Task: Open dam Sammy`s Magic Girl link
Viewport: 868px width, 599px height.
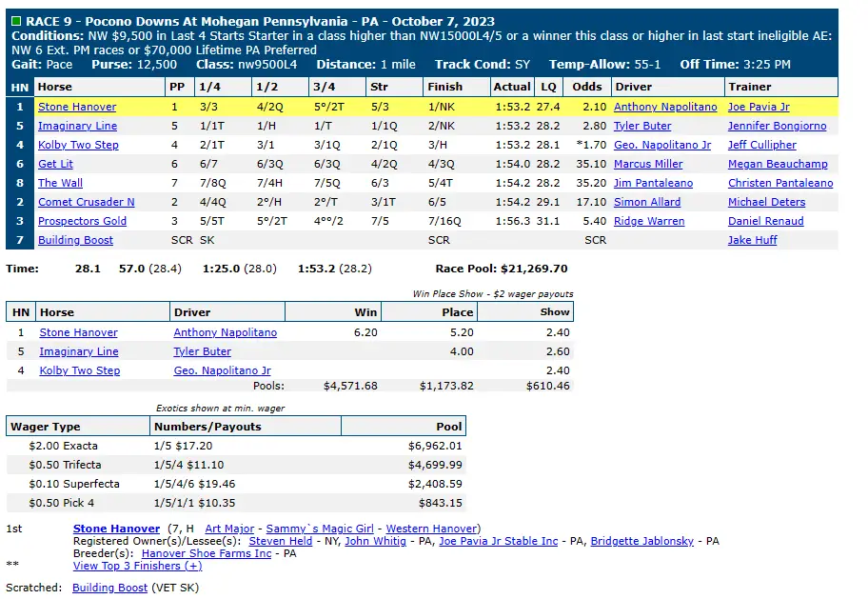Action: point(320,529)
